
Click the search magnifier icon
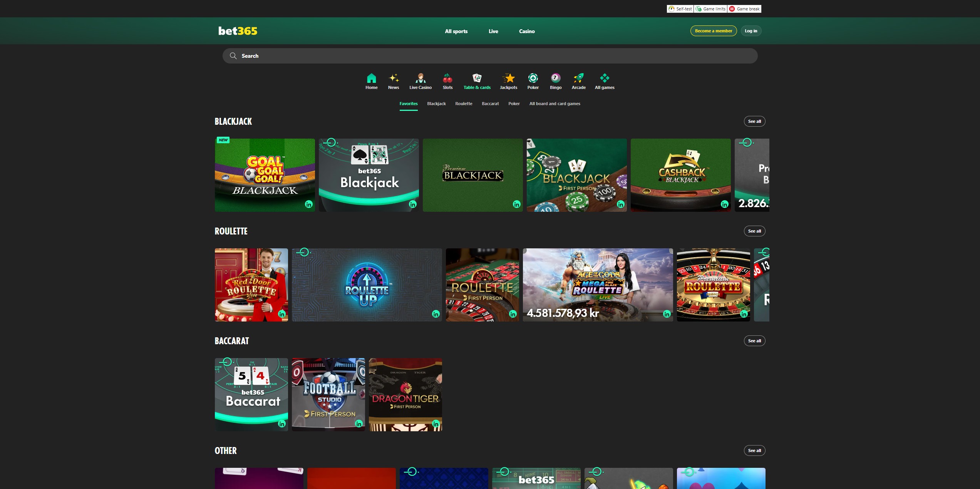coord(233,56)
